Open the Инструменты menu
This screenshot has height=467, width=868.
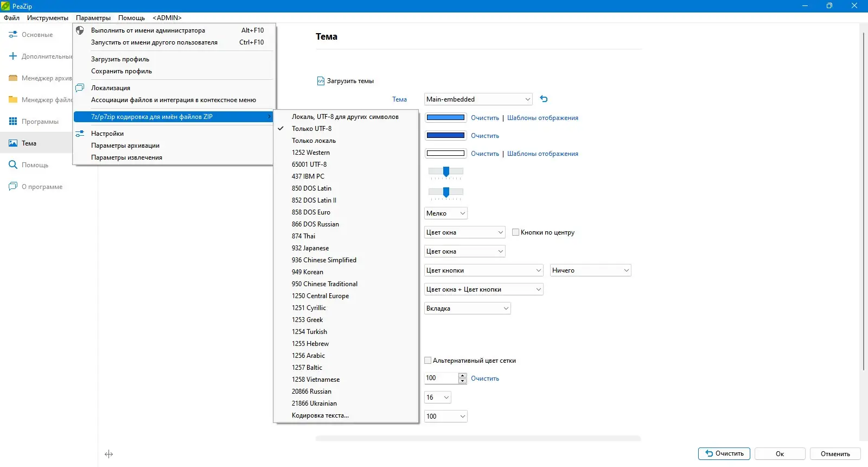point(48,18)
